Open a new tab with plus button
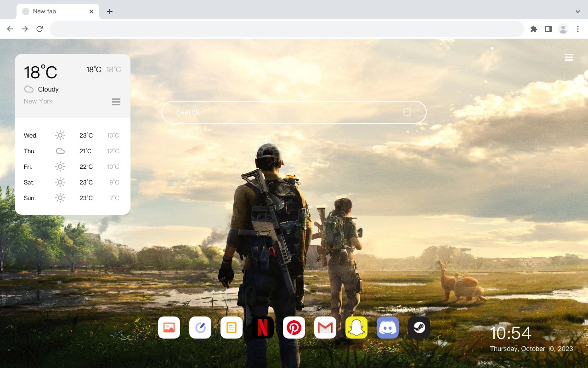 pyautogui.click(x=109, y=11)
